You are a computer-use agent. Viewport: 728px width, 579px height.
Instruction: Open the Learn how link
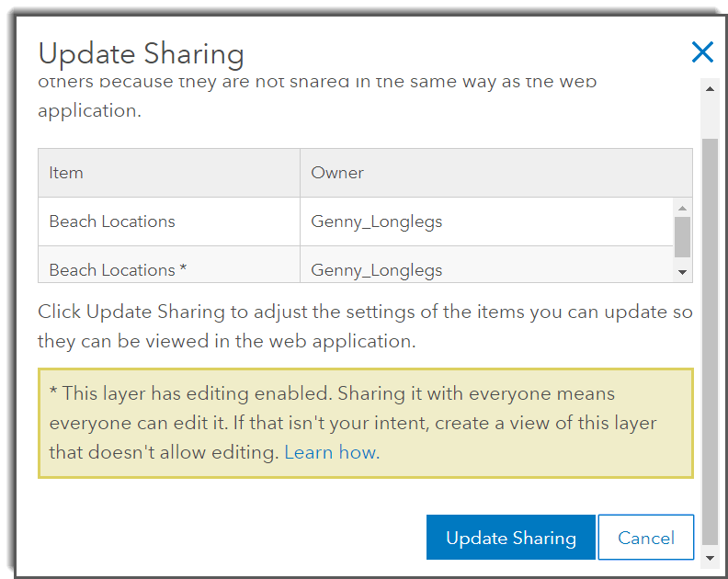[330, 452]
